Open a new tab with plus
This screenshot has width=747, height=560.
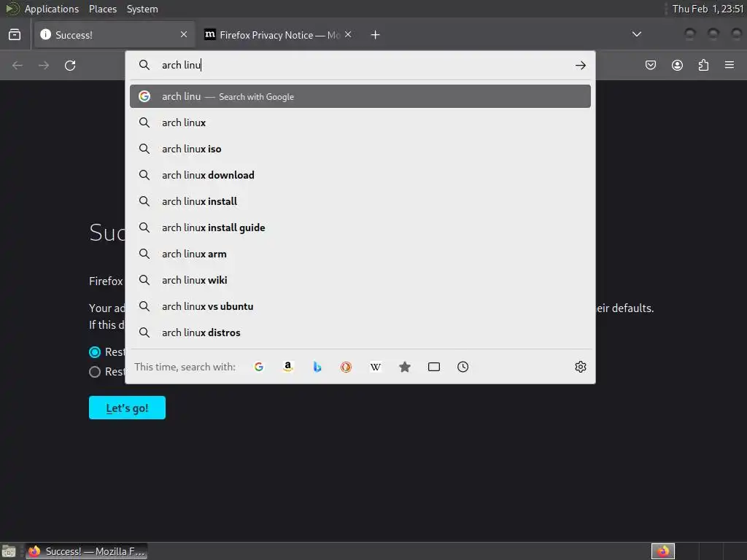coord(376,35)
